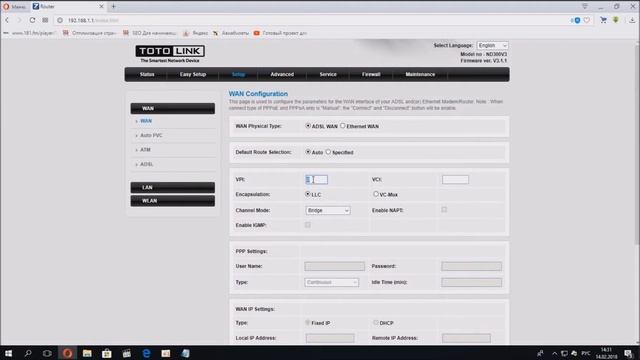640x360 pixels.
Task: Expand the LAN sidebar section
Action: coord(173,187)
